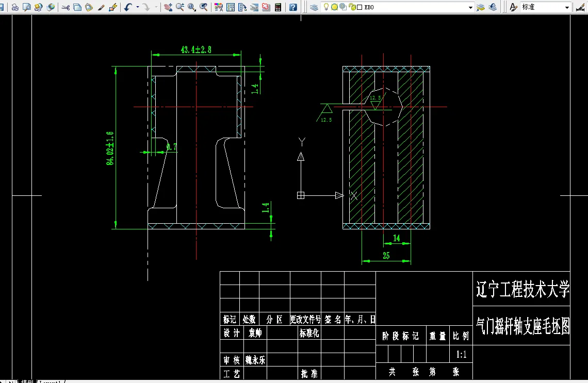Select the 1:1 scale value cell

[x=461, y=354]
